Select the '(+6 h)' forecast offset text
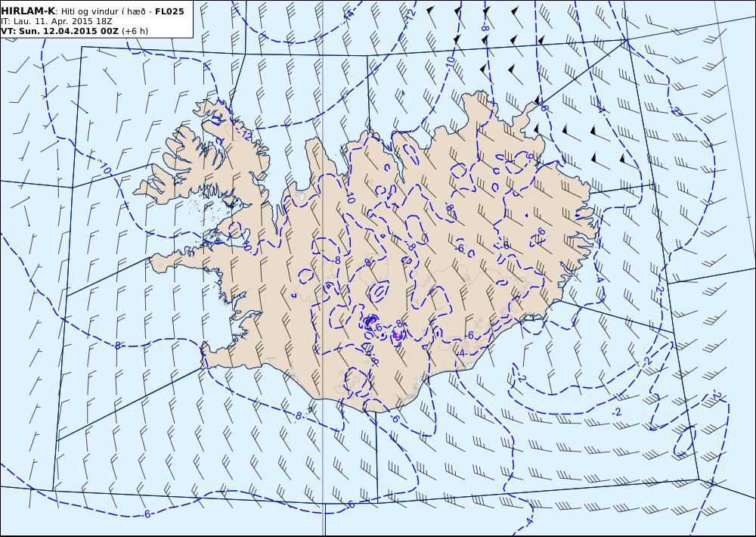This screenshot has width=756, height=537. [x=135, y=31]
